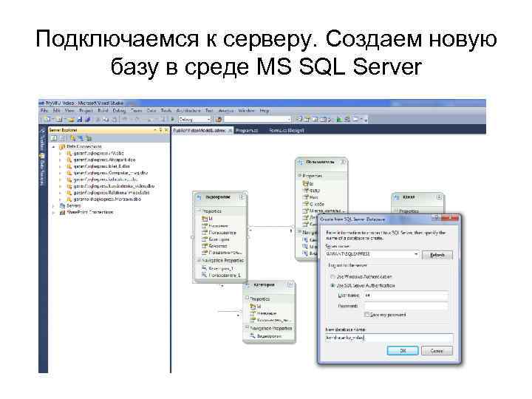The width and height of the screenshot is (532, 399).
Task: Switch to the Form1.cs [Design] tab
Action: click(x=286, y=130)
